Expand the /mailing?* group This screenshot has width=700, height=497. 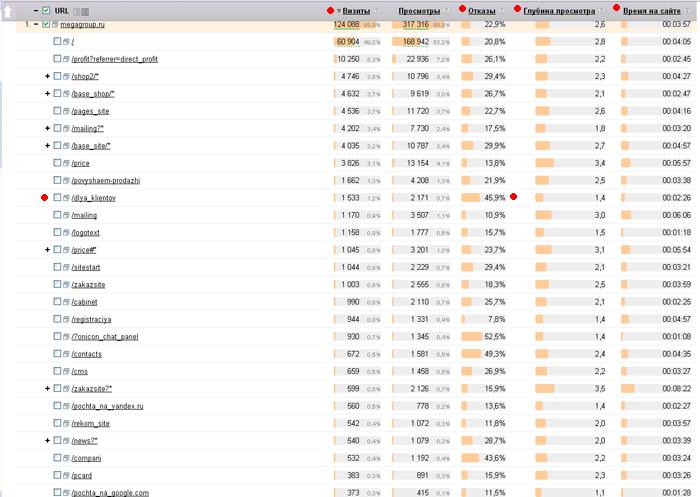47,129
